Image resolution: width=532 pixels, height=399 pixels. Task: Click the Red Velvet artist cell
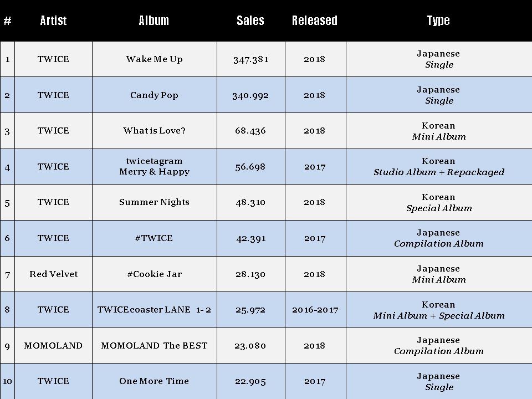[54, 274]
